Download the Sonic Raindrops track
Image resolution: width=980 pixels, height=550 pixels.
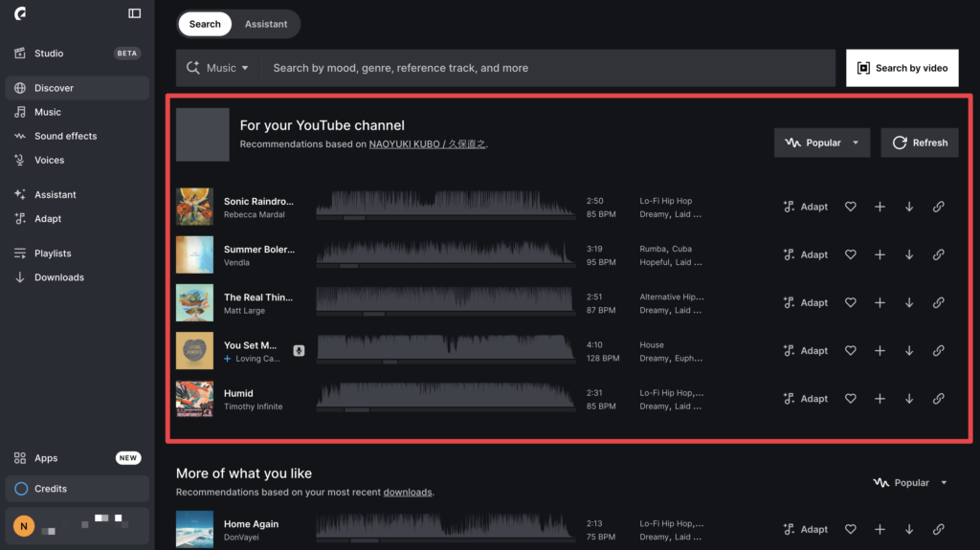click(x=909, y=207)
